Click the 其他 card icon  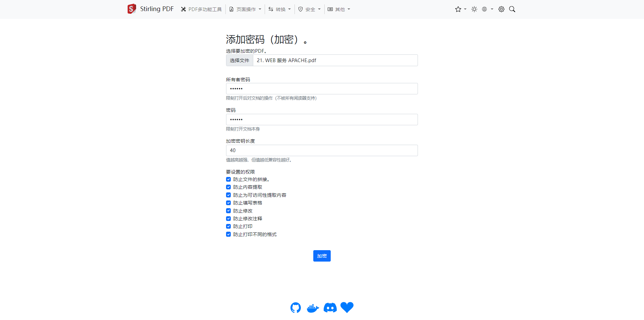tap(330, 9)
